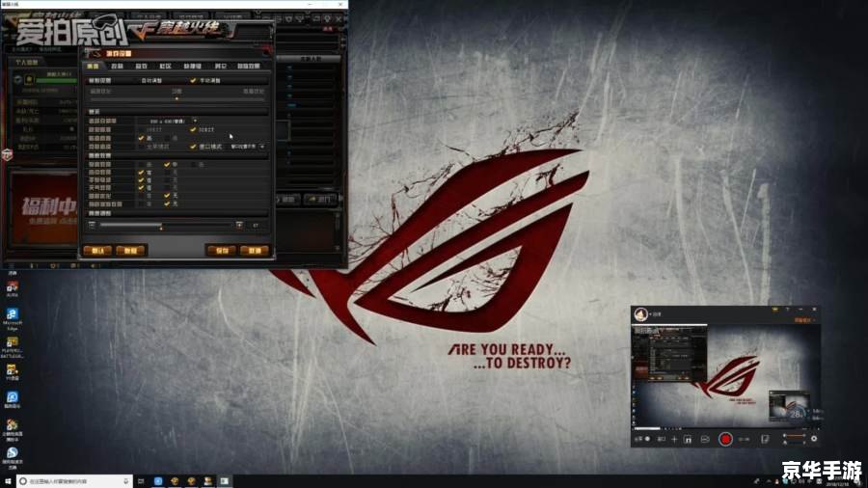868x488 pixels.
Task: Switch to the second settings tab in the dialog
Action: [x=117, y=66]
